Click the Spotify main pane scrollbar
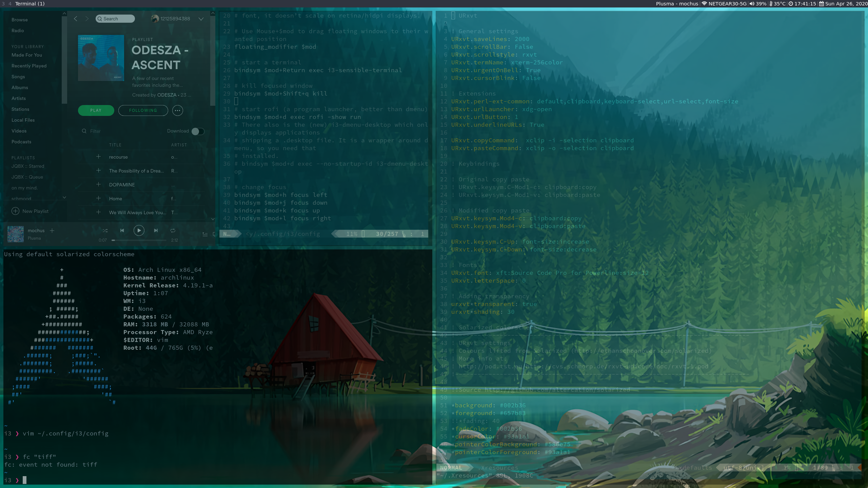The height and width of the screenshot is (488, 868). click(213, 61)
